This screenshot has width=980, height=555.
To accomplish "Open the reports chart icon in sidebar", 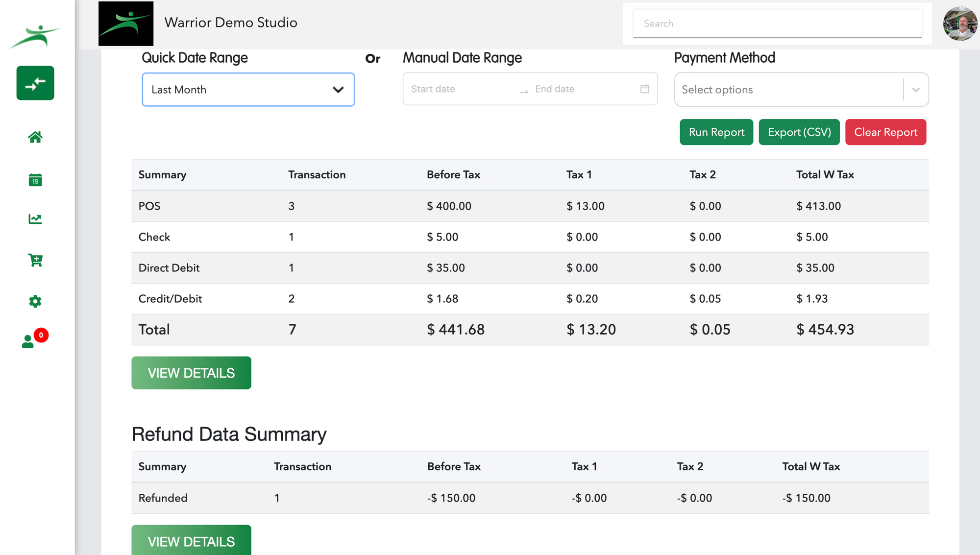I will [x=35, y=219].
